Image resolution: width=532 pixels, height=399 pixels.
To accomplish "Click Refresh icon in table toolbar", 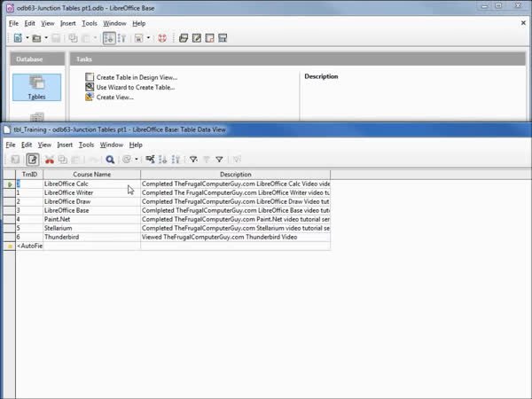I will coord(127,160).
